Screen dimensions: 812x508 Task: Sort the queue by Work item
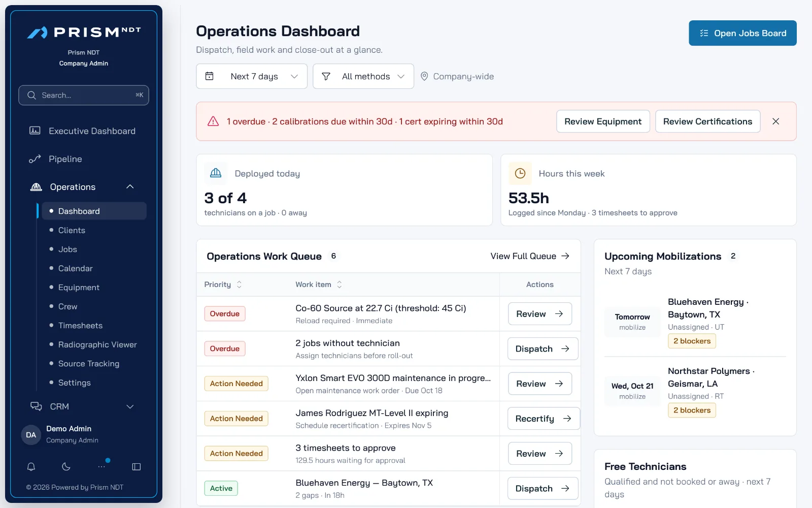click(x=319, y=284)
